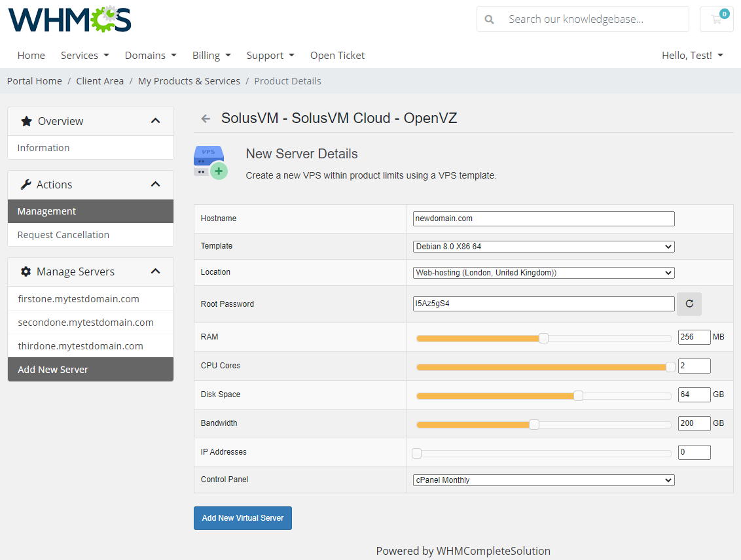The width and height of the screenshot is (741, 560).
Task: Open the Control Panel dropdown
Action: [x=543, y=480]
